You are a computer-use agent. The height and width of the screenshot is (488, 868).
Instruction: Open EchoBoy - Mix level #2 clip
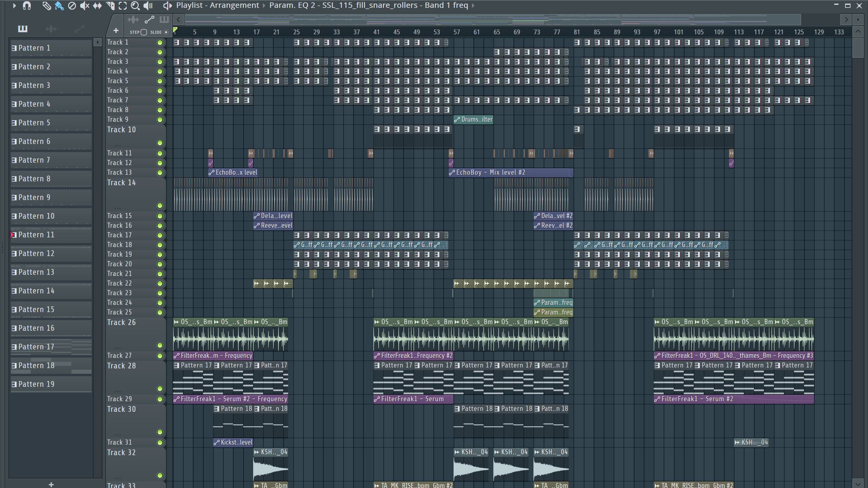pyautogui.click(x=511, y=173)
